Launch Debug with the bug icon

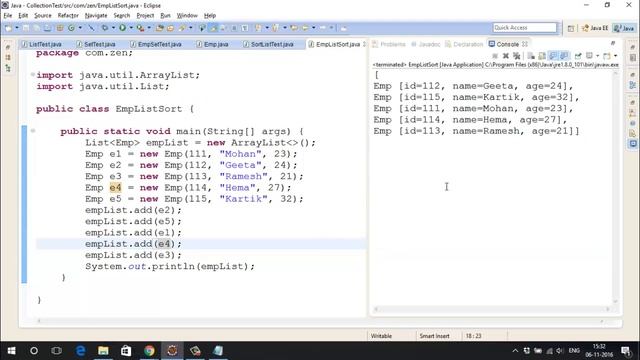click(105, 28)
